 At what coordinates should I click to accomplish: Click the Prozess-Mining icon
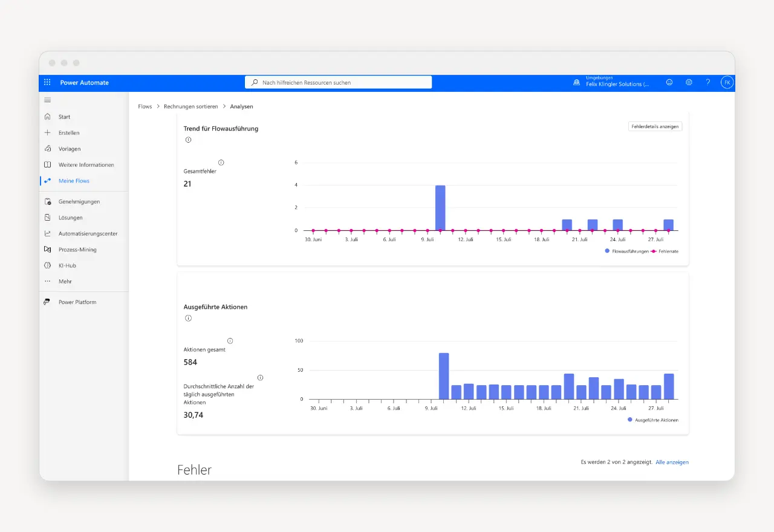47,250
